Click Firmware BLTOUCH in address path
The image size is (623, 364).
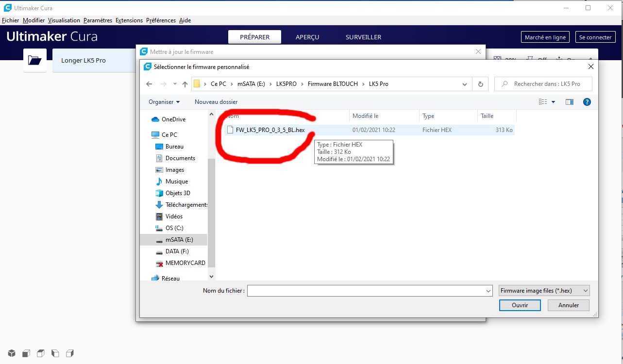tap(333, 84)
